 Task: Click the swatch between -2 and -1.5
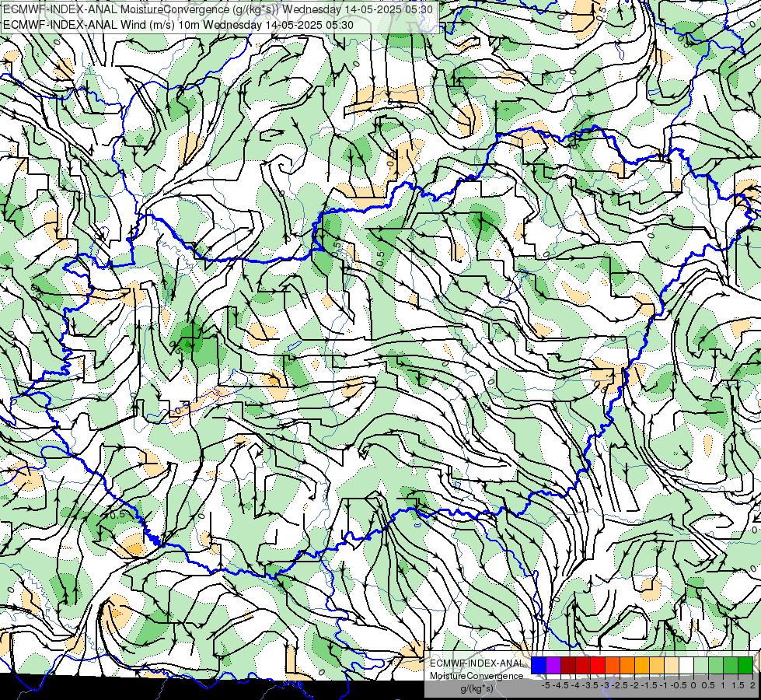point(641,665)
